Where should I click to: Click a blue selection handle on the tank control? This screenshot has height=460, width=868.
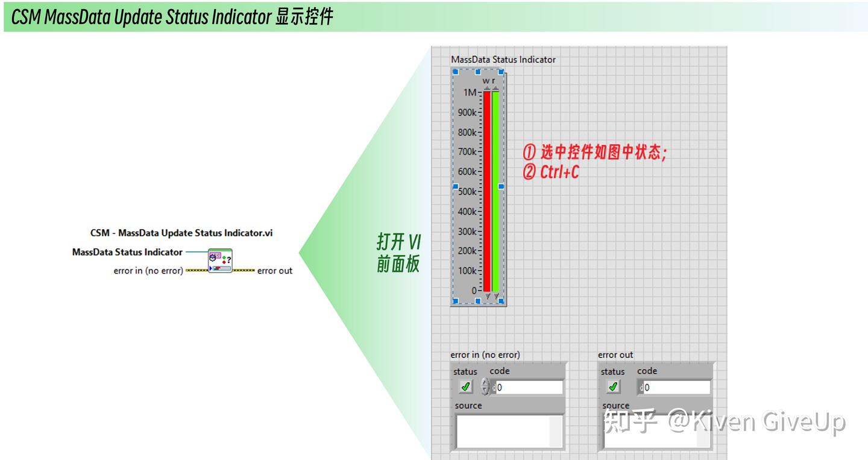click(x=454, y=187)
